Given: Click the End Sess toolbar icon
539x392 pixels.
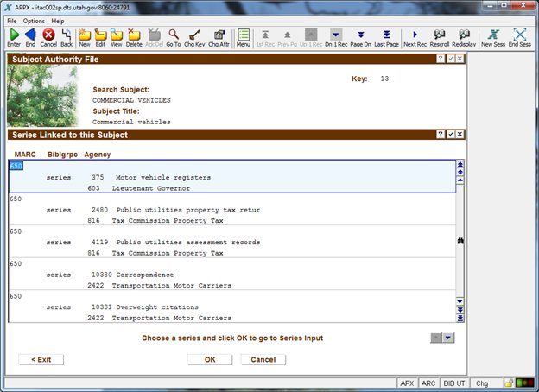Looking at the screenshot, I should (520, 36).
